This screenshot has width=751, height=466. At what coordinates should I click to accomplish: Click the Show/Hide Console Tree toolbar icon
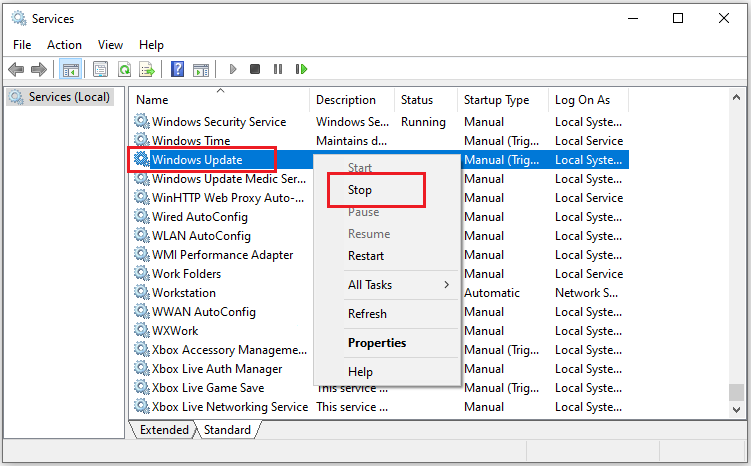[x=70, y=69]
